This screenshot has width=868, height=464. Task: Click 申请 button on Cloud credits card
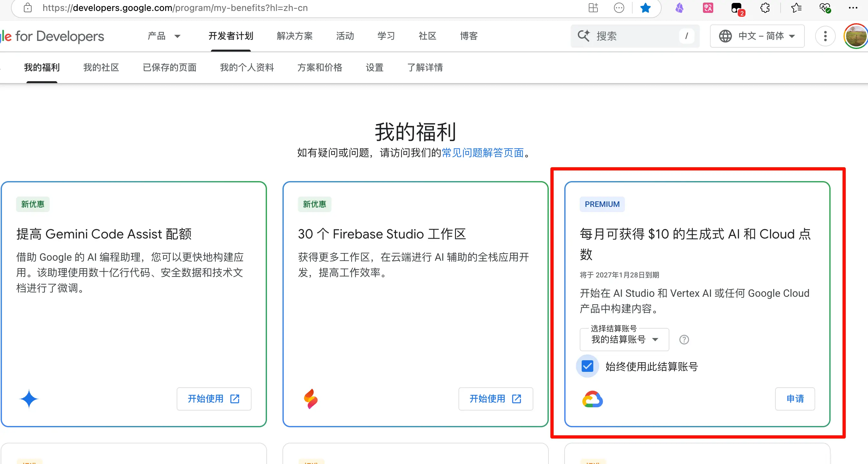(794, 399)
